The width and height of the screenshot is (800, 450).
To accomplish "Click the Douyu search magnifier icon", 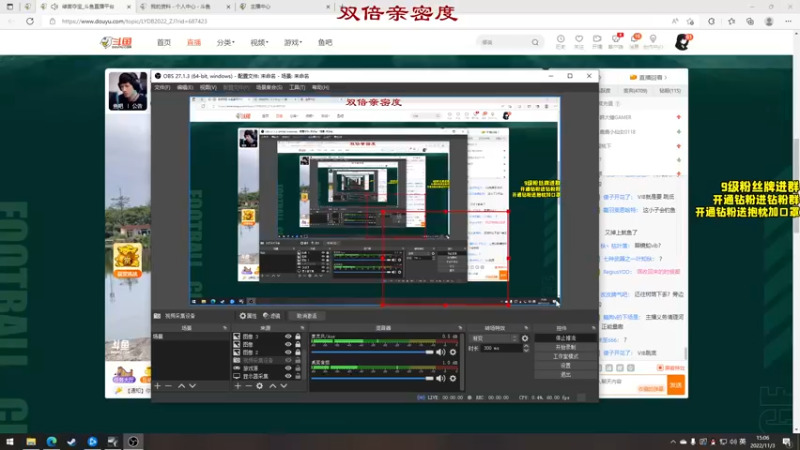I will 535,42.
